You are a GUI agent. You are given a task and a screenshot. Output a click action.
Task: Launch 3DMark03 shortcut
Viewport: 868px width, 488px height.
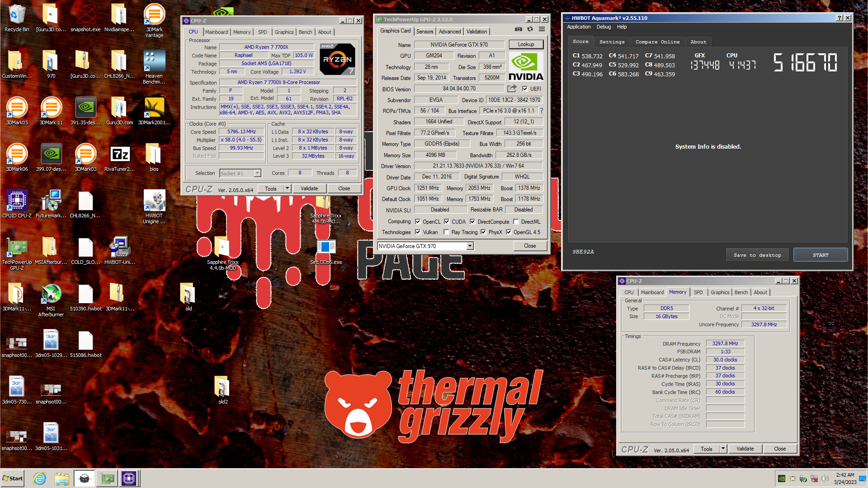coord(85,158)
